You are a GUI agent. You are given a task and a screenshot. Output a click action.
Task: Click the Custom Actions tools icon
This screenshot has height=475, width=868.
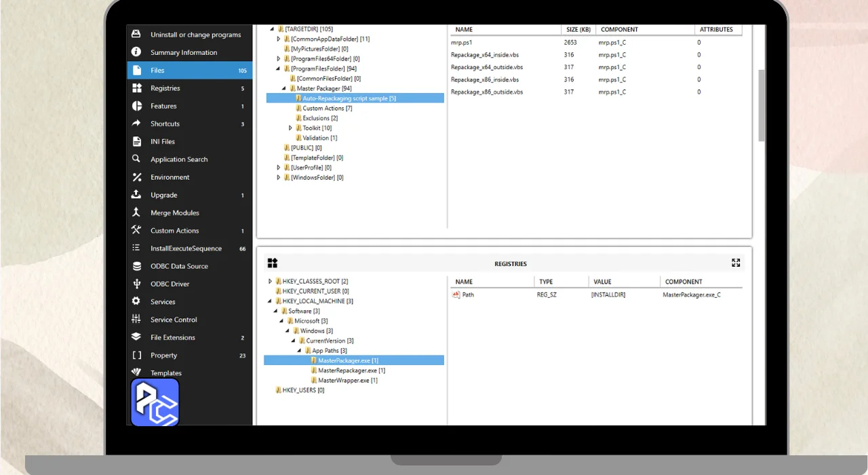(x=136, y=230)
